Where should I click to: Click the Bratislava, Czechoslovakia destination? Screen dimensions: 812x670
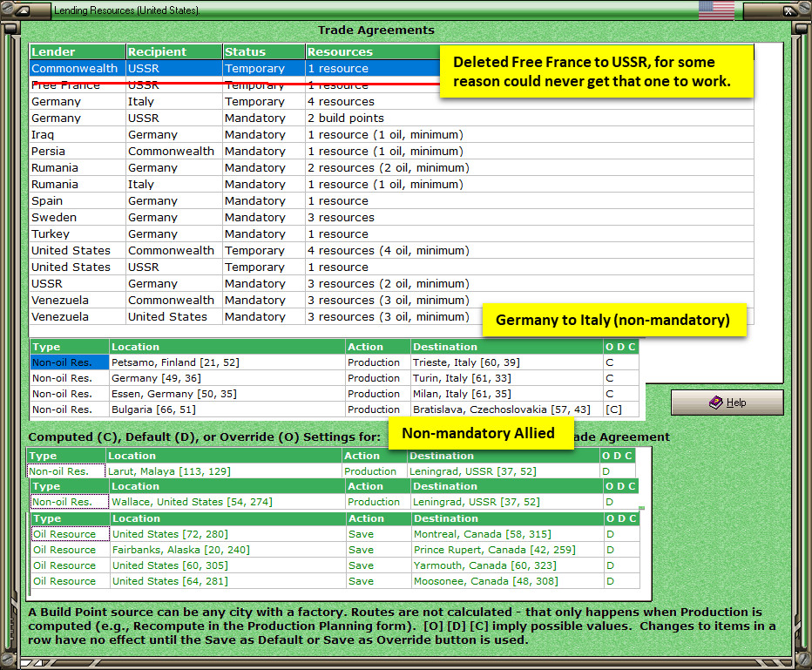pyautogui.click(x=507, y=409)
